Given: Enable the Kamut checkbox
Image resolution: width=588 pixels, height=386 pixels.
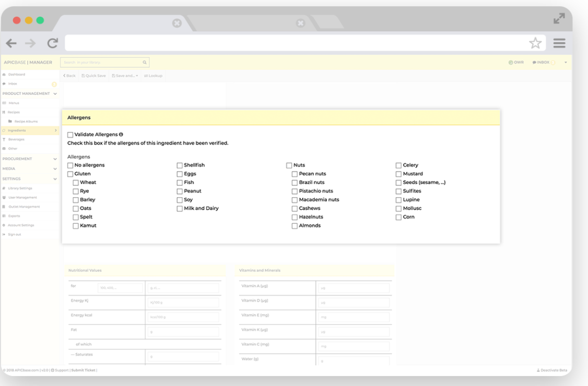Looking at the screenshot, I should point(76,226).
